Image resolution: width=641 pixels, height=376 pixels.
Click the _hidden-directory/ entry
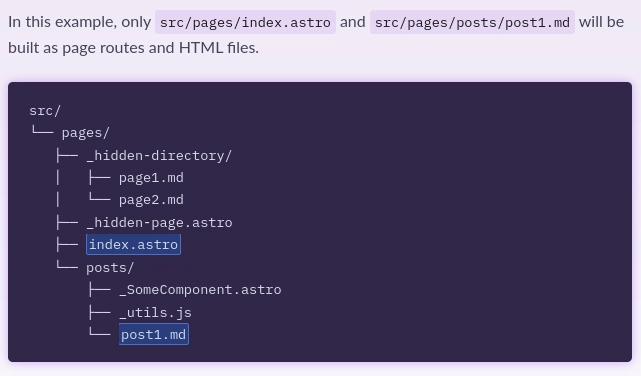[x=159, y=156]
